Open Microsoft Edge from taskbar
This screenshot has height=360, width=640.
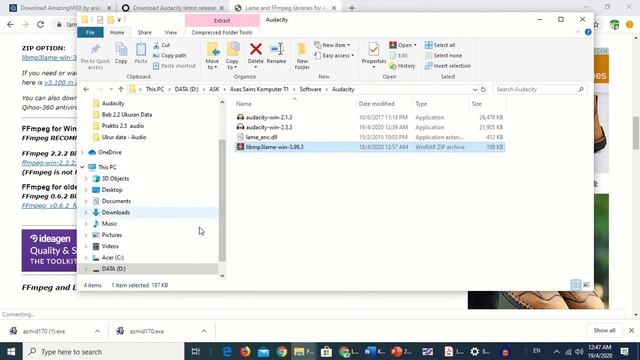(x=227, y=351)
